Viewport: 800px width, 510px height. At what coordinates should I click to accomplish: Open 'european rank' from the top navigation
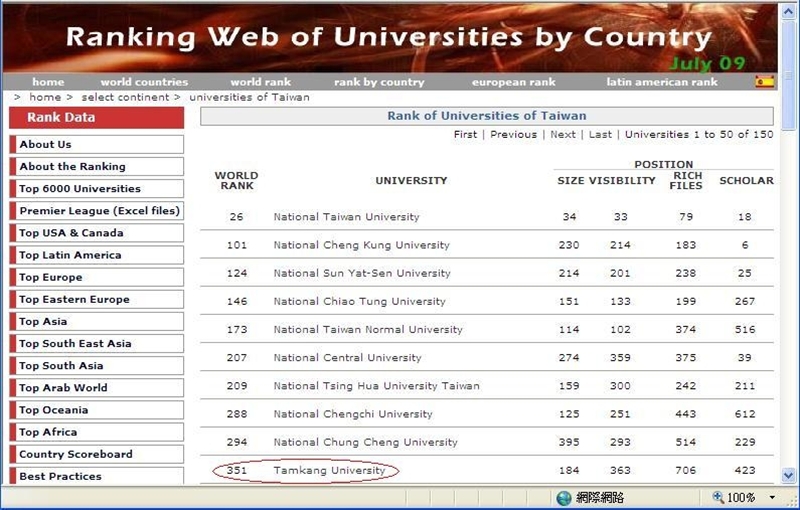coord(513,82)
